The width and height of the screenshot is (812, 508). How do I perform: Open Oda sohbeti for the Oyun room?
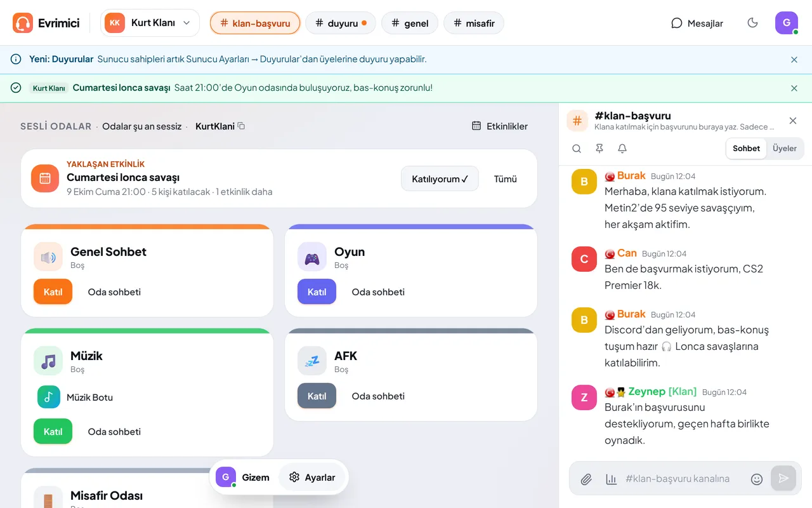pos(378,292)
